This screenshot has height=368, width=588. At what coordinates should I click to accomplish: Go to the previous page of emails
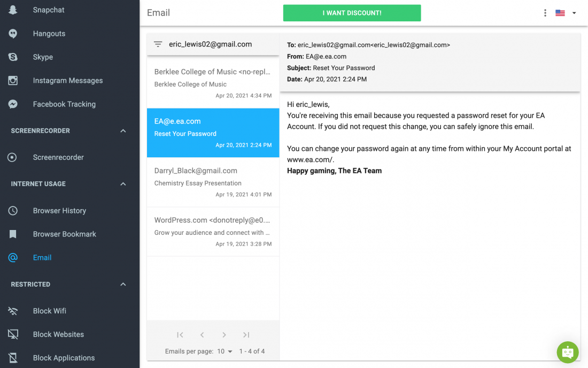pos(202,335)
